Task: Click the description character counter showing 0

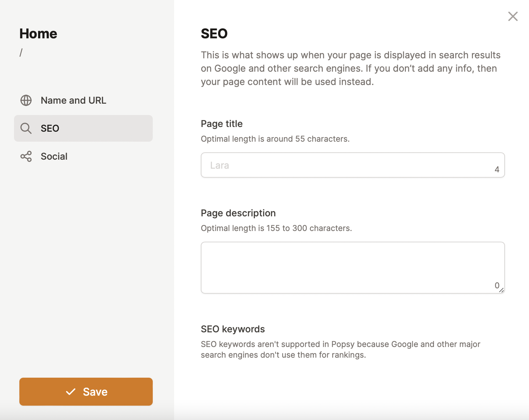Action: coord(497,285)
